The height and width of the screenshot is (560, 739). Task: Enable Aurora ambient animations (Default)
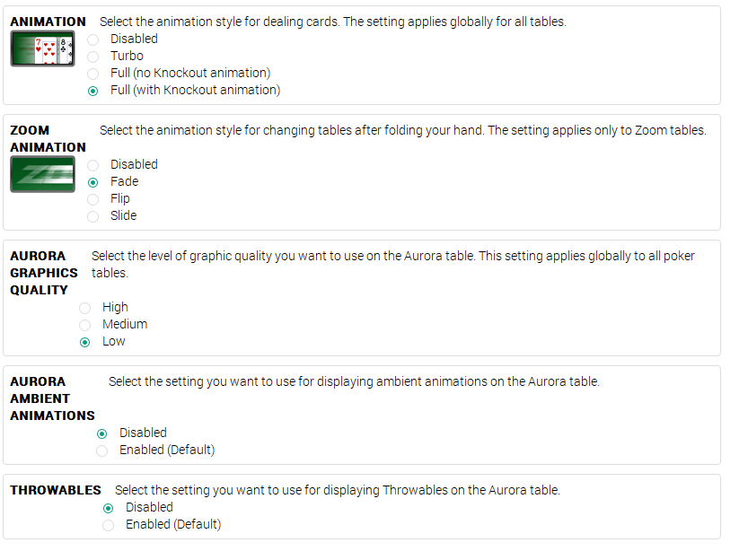click(101, 451)
